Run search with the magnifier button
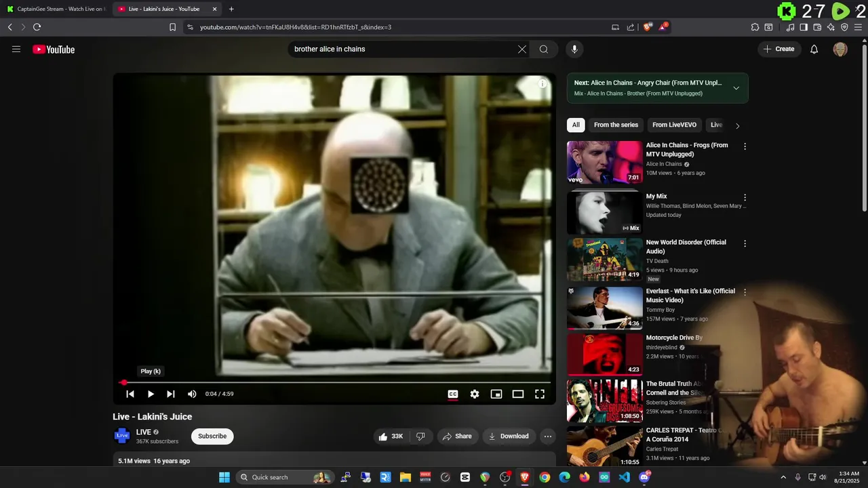 [544, 49]
